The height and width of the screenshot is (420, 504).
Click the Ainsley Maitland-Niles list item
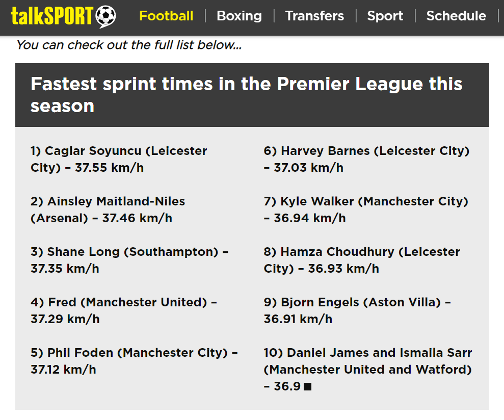(108, 209)
